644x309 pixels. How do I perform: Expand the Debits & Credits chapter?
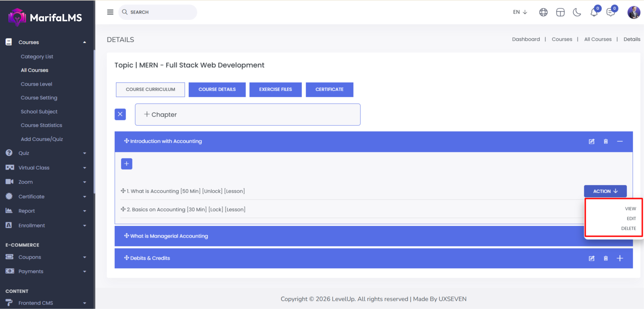click(x=620, y=258)
